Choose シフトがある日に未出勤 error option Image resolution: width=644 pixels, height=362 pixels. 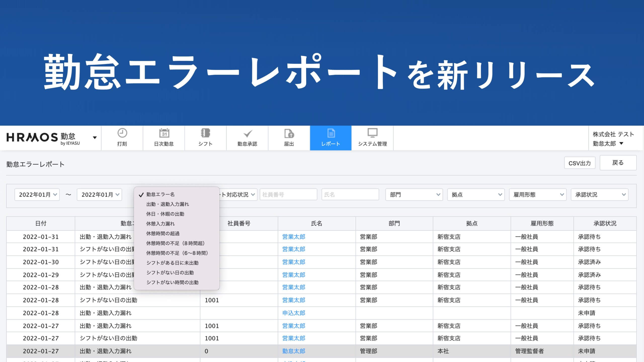tap(173, 263)
